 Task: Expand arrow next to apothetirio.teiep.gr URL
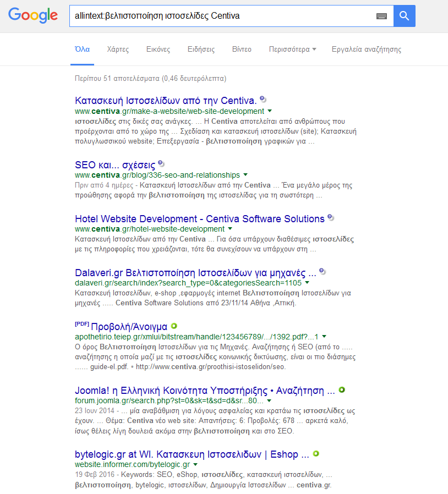324,337
